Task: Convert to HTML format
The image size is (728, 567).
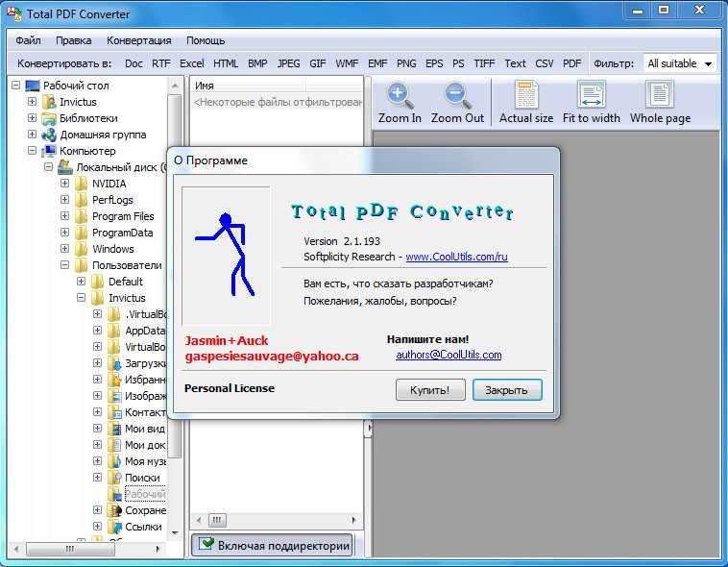Action: coord(226,63)
